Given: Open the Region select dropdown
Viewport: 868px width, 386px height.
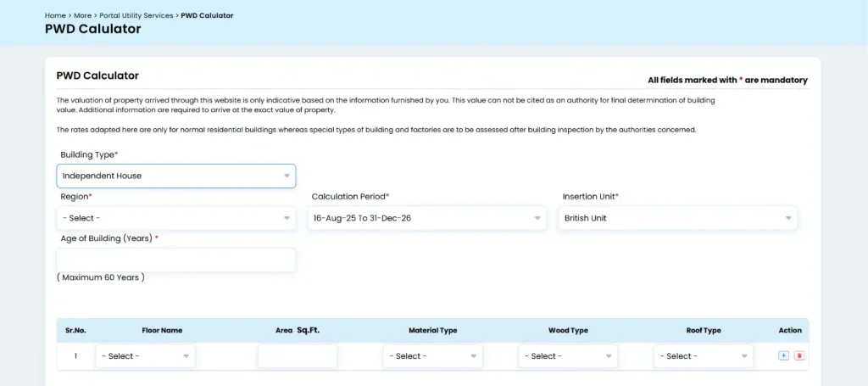Looking at the screenshot, I should coord(176,218).
